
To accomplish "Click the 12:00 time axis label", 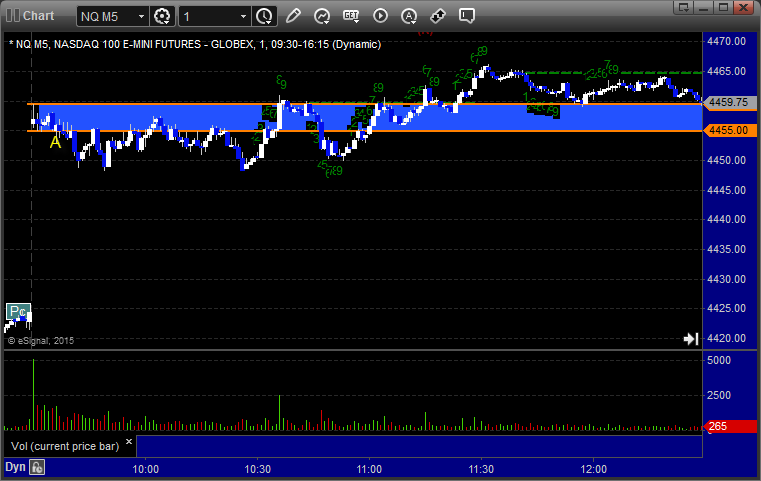I will 594,469.
